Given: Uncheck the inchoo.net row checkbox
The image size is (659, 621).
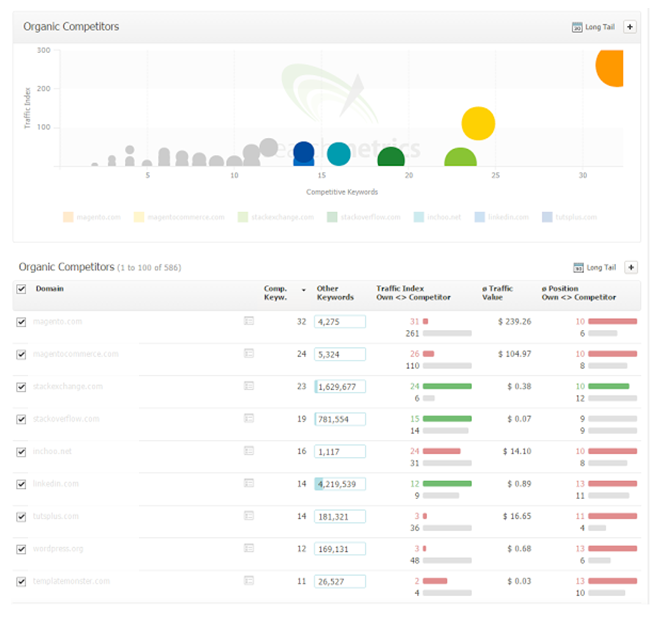Looking at the screenshot, I should [21, 452].
